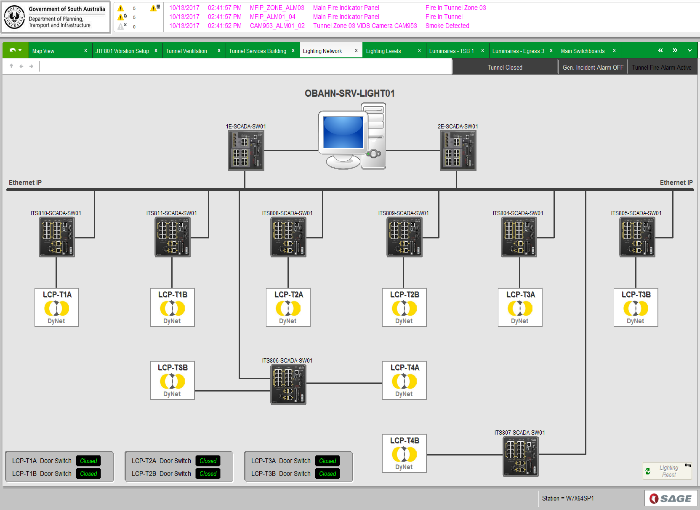Select the left core SCADA switch beside the server
Screen dimensions: 700x510
pos(245,151)
